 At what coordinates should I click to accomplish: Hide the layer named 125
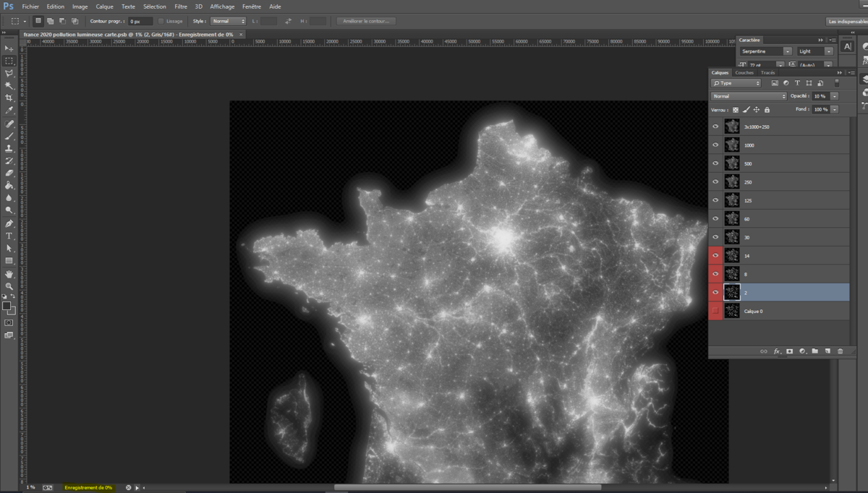pos(715,200)
